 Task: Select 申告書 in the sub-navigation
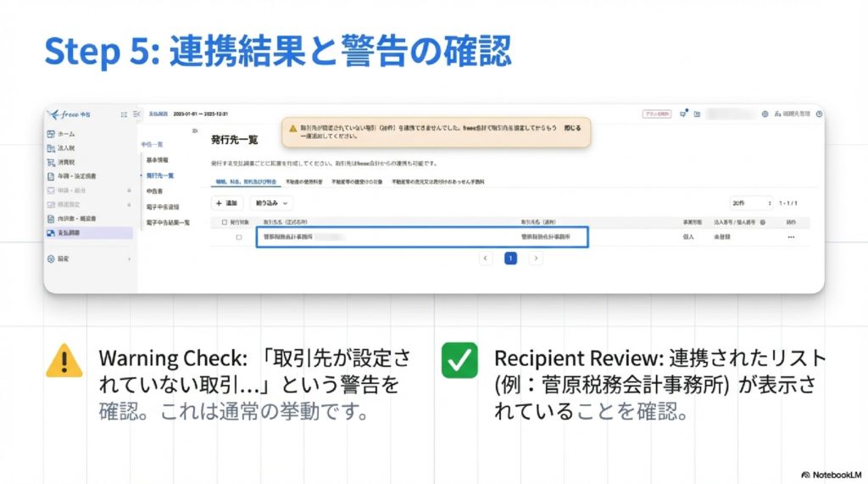(155, 192)
